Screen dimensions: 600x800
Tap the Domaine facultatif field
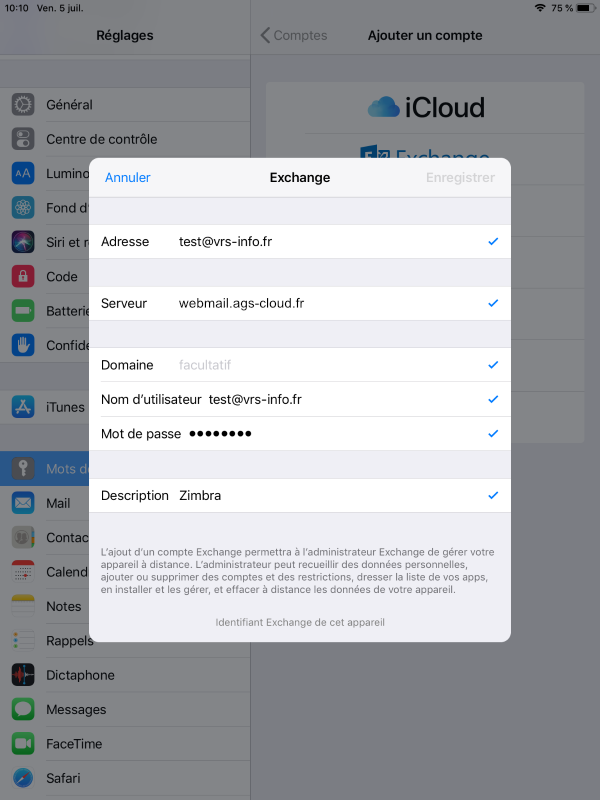[x=300, y=365]
